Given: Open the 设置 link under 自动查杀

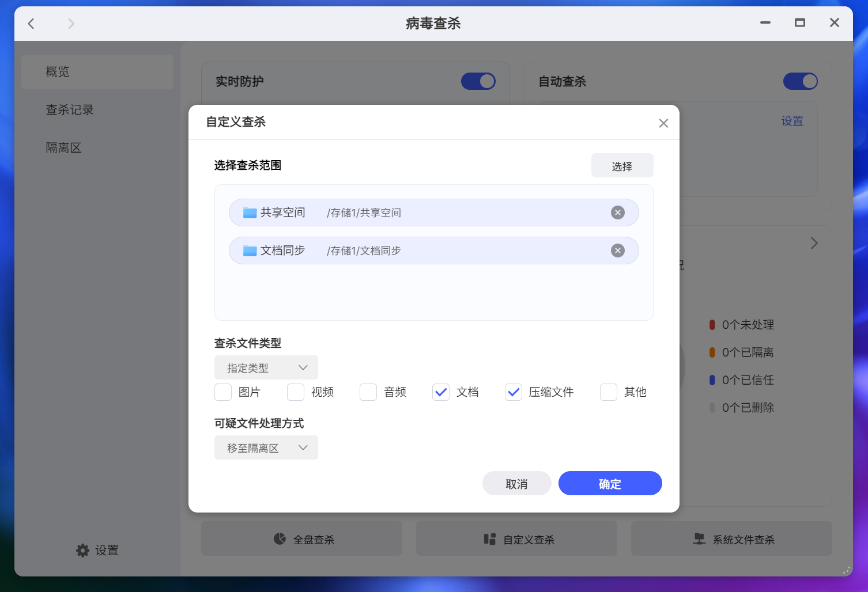Looking at the screenshot, I should tap(792, 121).
